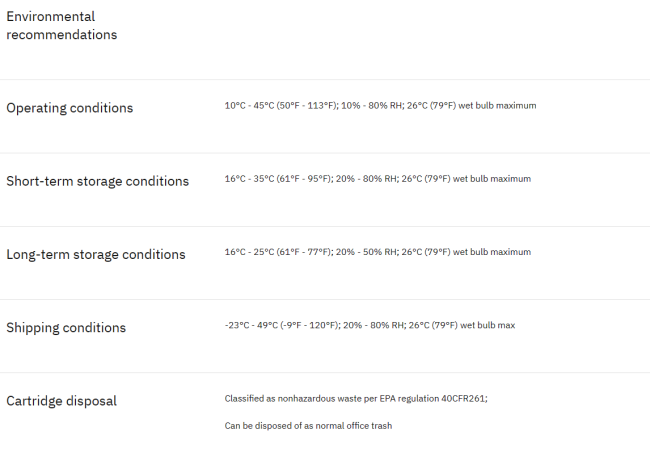
Task: Select the Long-term storage conditions label
Action: pos(96,255)
